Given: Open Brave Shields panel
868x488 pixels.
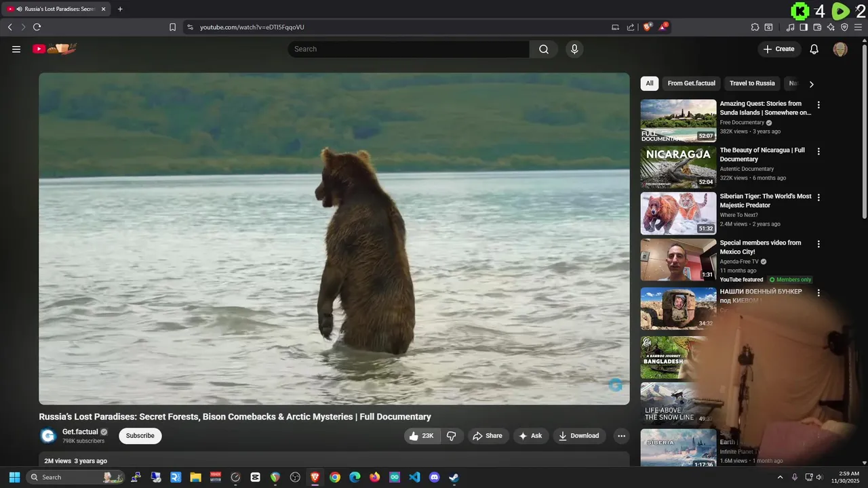Looking at the screenshot, I should (x=648, y=27).
